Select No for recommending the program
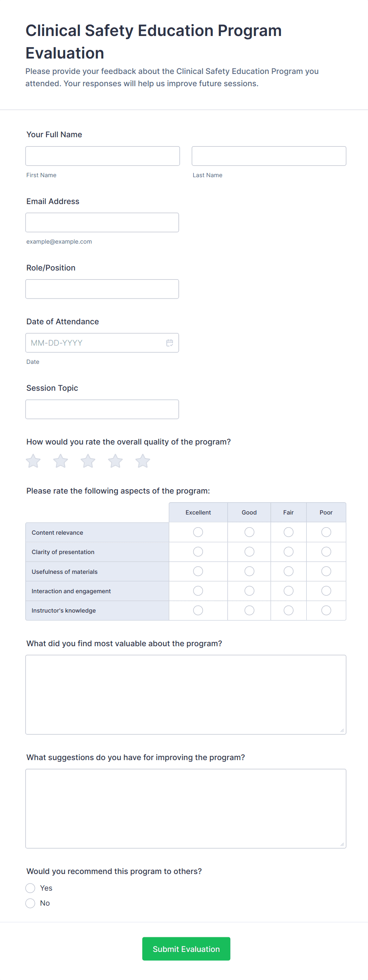Screen dimensions: 368x980 pos(30,903)
